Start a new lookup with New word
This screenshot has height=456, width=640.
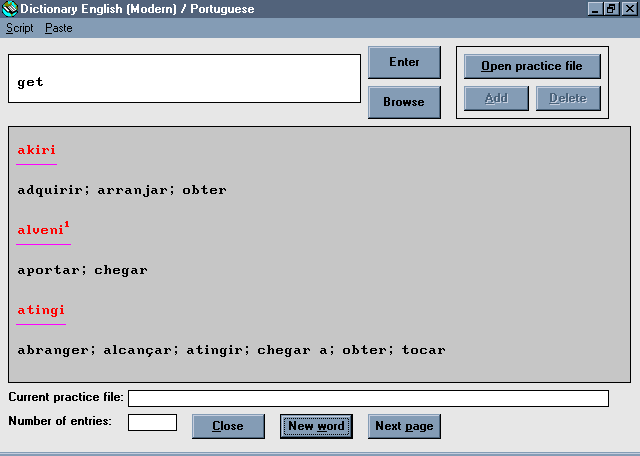coord(316,426)
